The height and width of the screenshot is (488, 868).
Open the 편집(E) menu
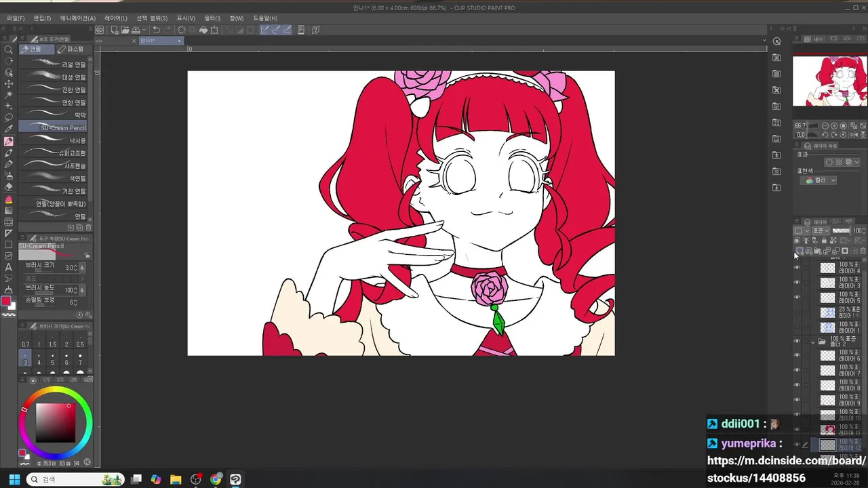point(42,18)
